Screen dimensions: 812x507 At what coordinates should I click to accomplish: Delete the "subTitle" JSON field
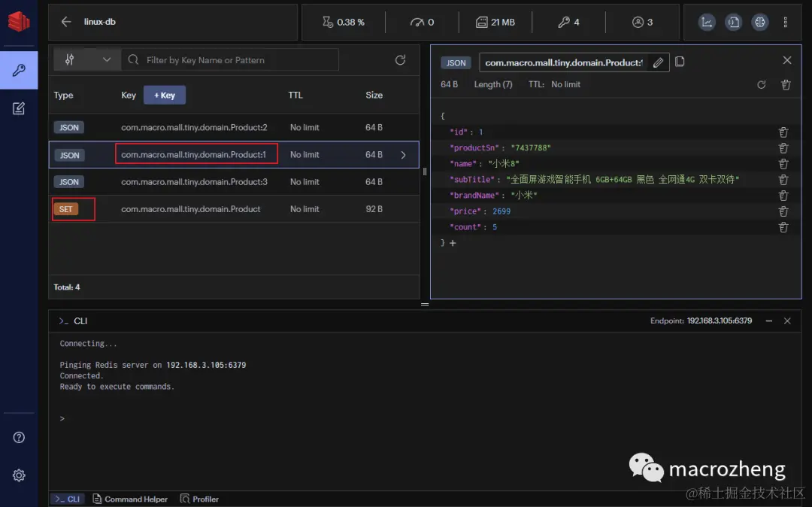(x=783, y=180)
